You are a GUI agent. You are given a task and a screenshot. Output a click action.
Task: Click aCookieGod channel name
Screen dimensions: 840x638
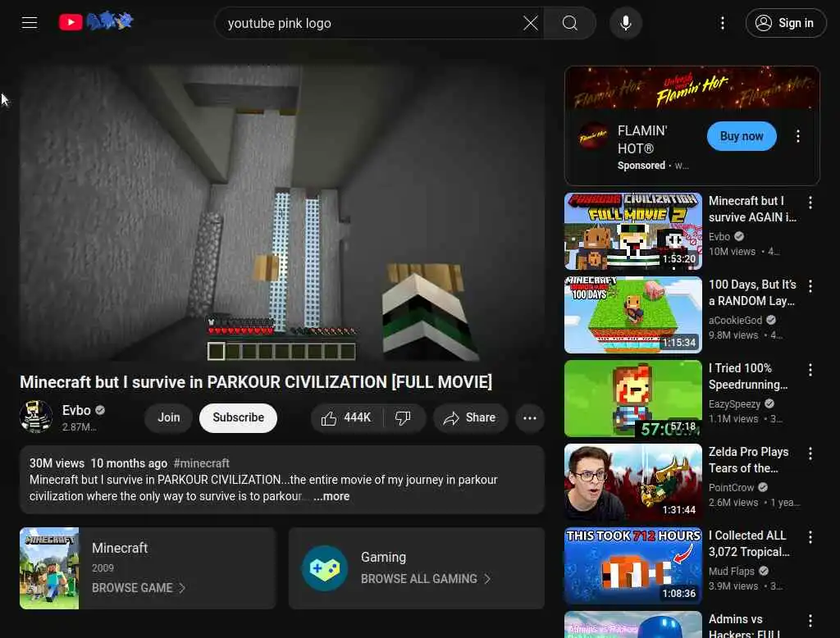tap(735, 320)
